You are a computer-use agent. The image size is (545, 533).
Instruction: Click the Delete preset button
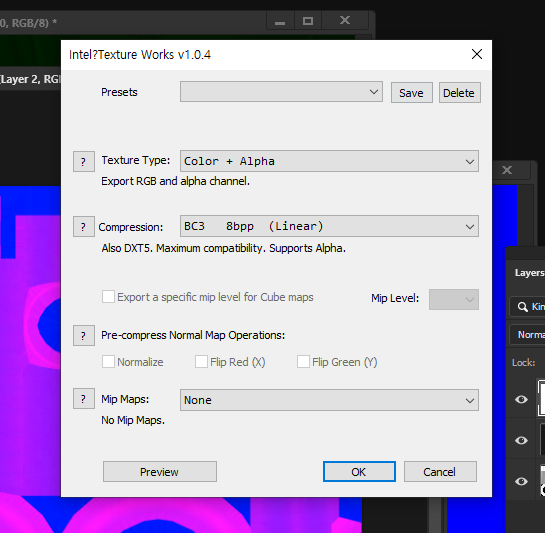pos(459,92)
